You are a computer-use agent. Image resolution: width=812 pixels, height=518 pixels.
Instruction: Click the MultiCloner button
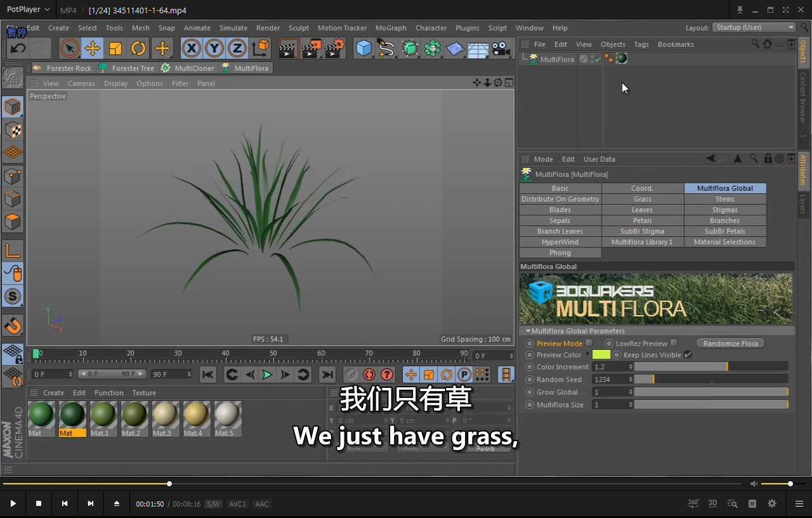[188, 68]
